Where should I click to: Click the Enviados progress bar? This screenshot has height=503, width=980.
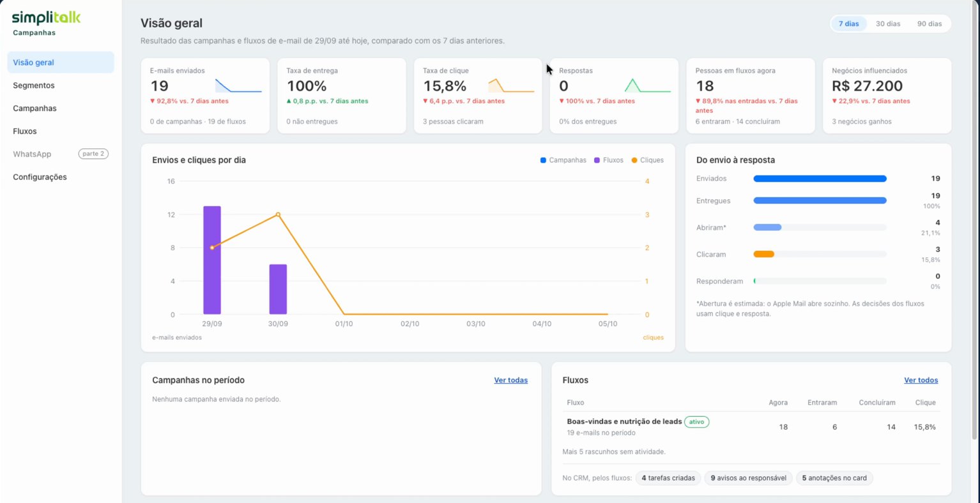click(x=820, y=179)
